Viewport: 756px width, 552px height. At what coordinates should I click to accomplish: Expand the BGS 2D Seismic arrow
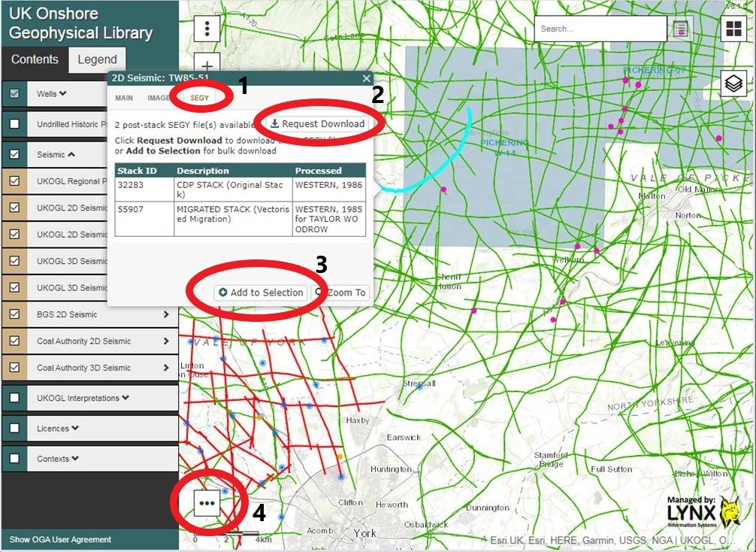tap(166, 314)
